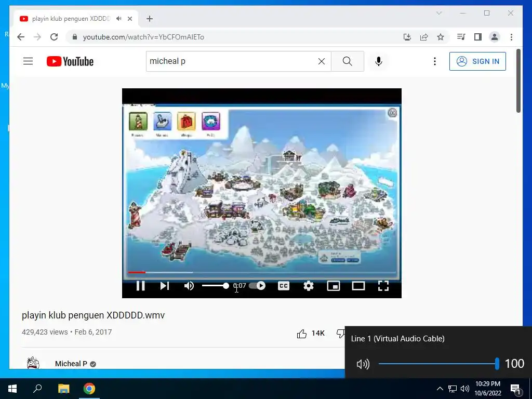Mute the video player volume icon
Screen dimensions: 532x399
(189, 286)
